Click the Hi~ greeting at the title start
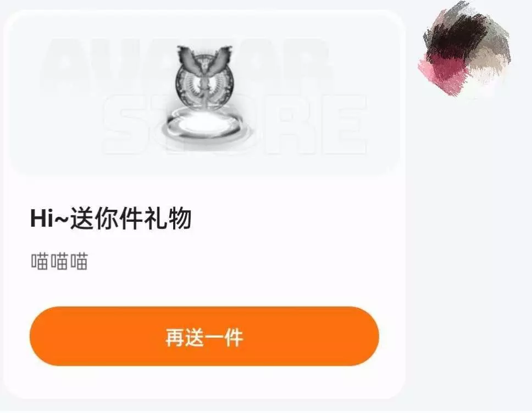 (50, 219)
